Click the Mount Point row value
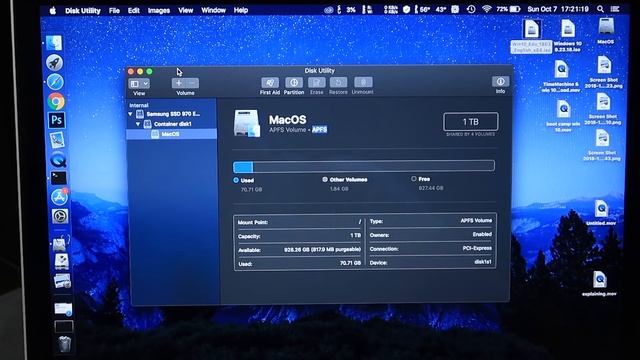The image size is (640, 360). click(x=359, y=222)
